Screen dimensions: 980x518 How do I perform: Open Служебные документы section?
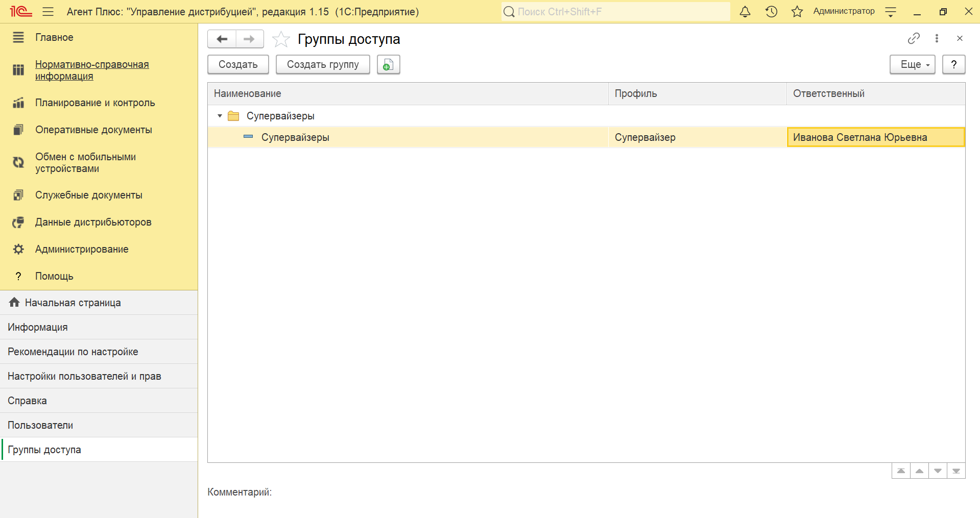[89, 195]
